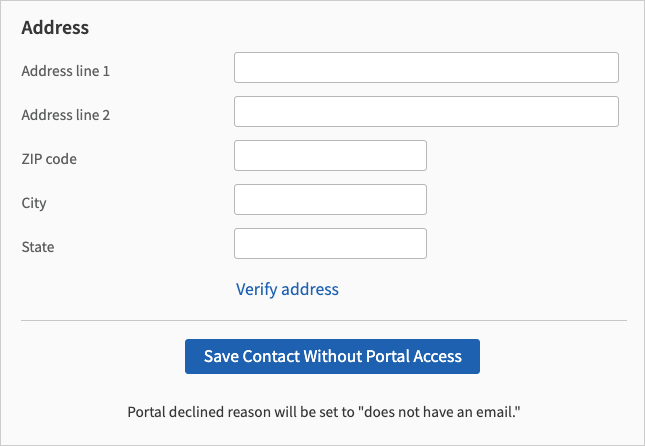Click into the ZIP code field

[x=330, y=156]
